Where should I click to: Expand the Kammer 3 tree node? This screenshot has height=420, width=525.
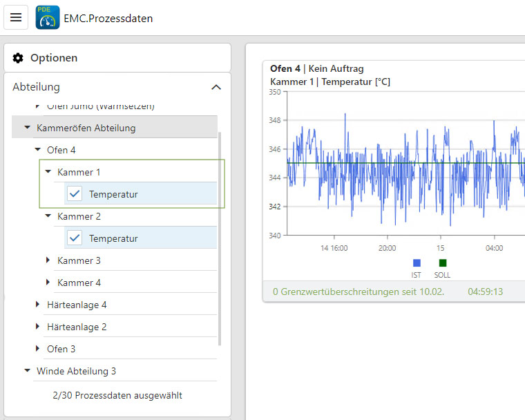point(48,260)
